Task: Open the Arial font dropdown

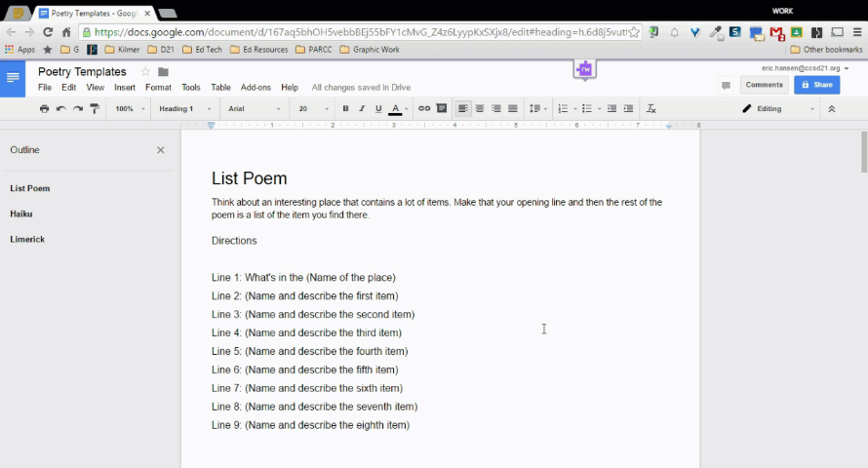Action: pos(254,109)
